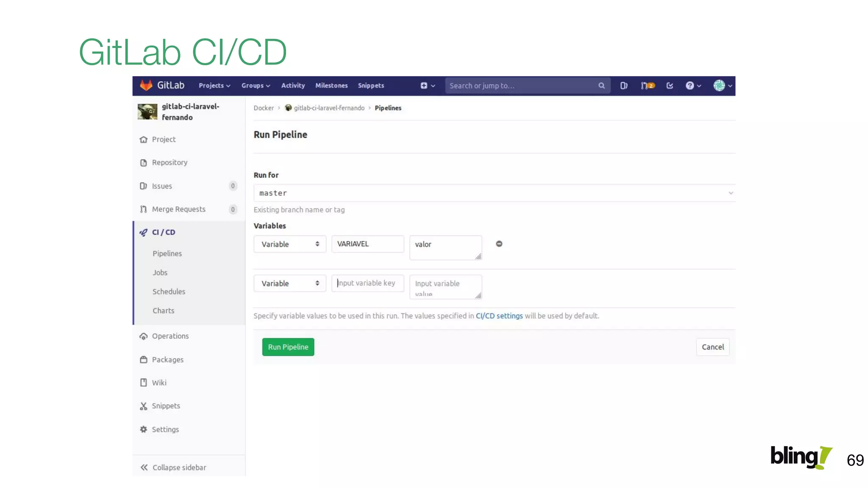Go to Jobs in CI/CD submenu

tap(160, 272)
